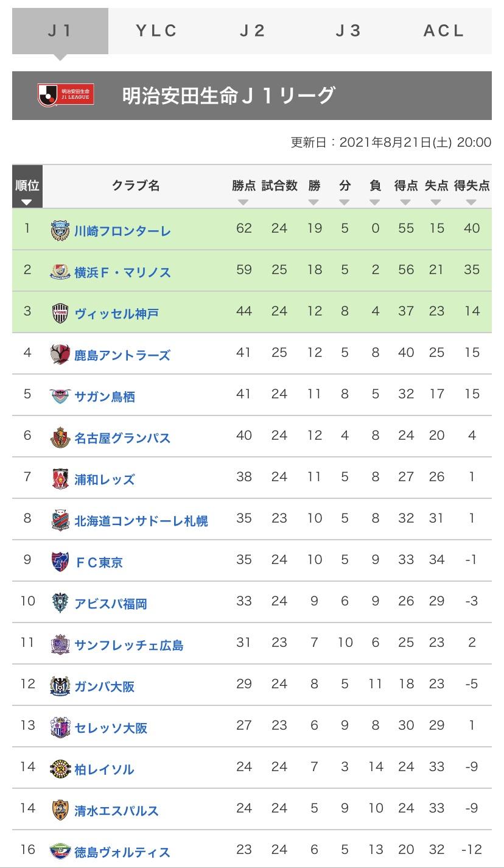Open サガン鳥栖 team link
This screenshot has width=504, height=868.
pyautogui.click(x=105, y=397)
